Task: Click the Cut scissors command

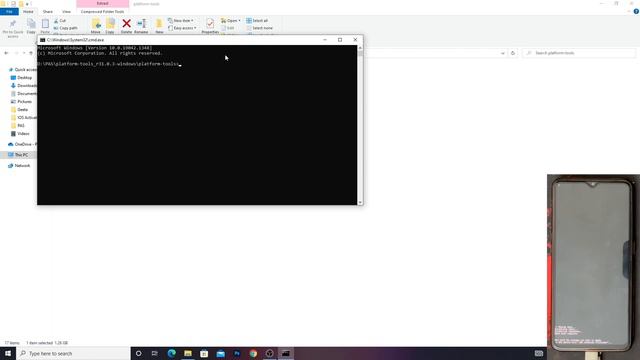Action: point(60,20)
